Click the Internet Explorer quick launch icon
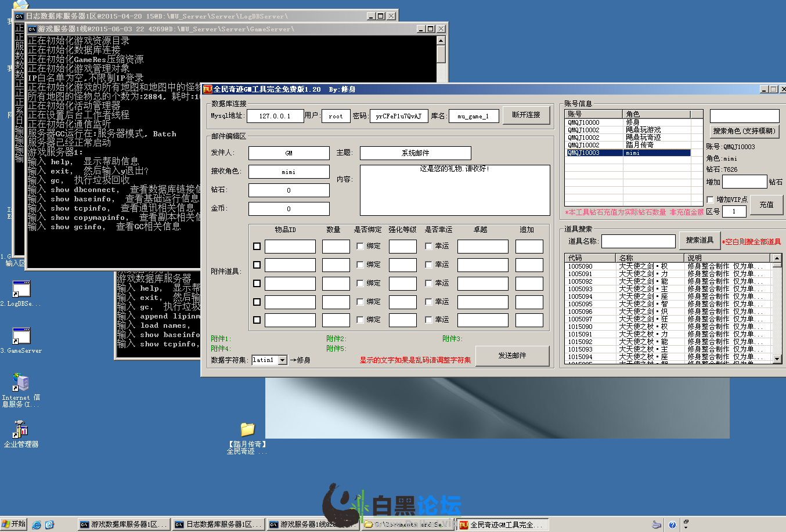The width and height of the screenshot is (786, 532). point(37,524)
